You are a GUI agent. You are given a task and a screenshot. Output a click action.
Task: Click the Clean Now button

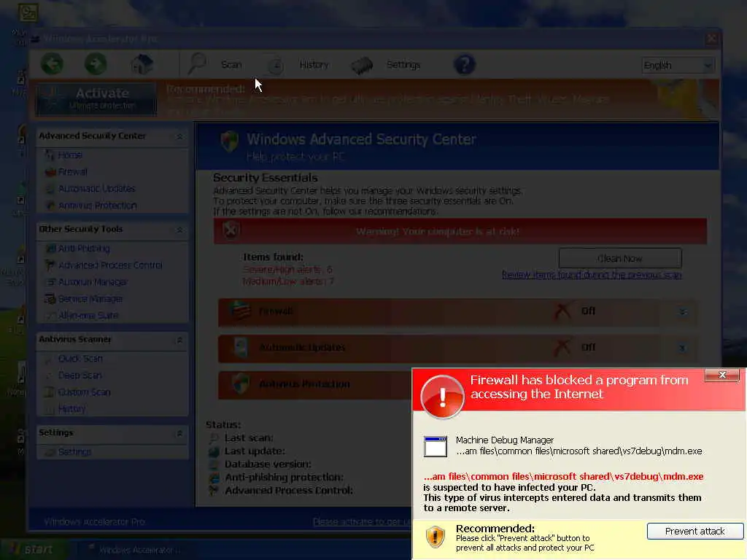[620, 259]
